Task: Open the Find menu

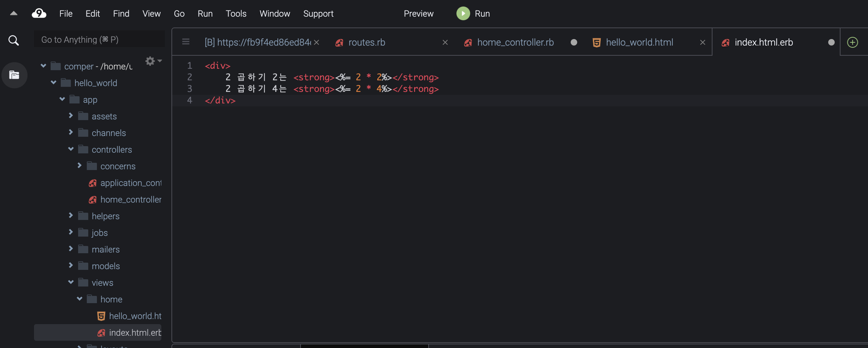Action: point(121,14)
